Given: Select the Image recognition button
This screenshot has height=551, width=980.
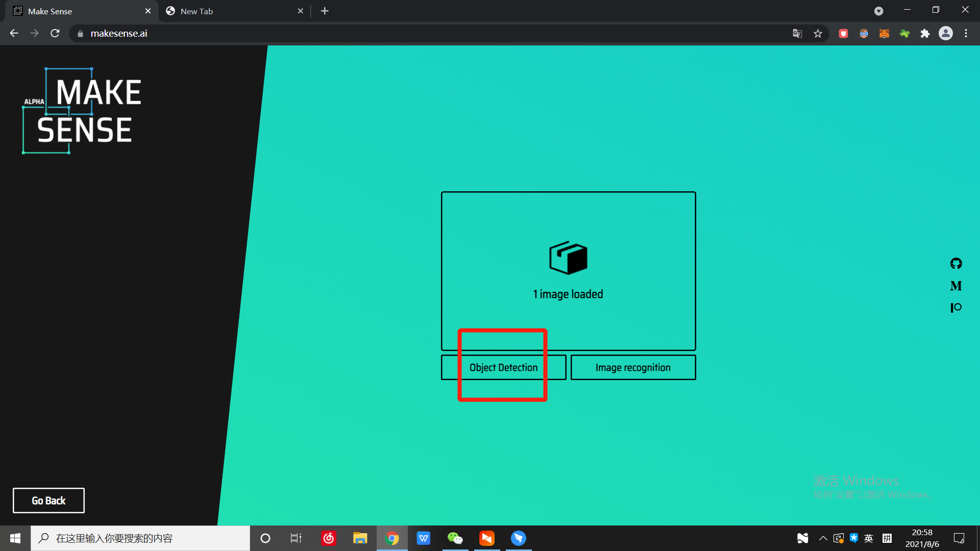Looking at the screenshot, I should click(633, 367).
